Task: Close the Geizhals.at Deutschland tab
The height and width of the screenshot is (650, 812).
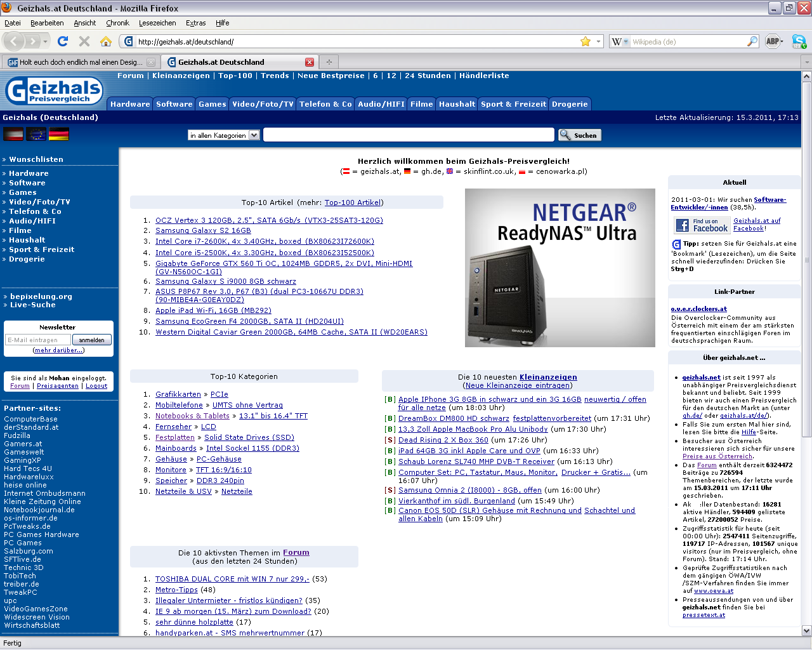Action: click(x=310, y=62)
